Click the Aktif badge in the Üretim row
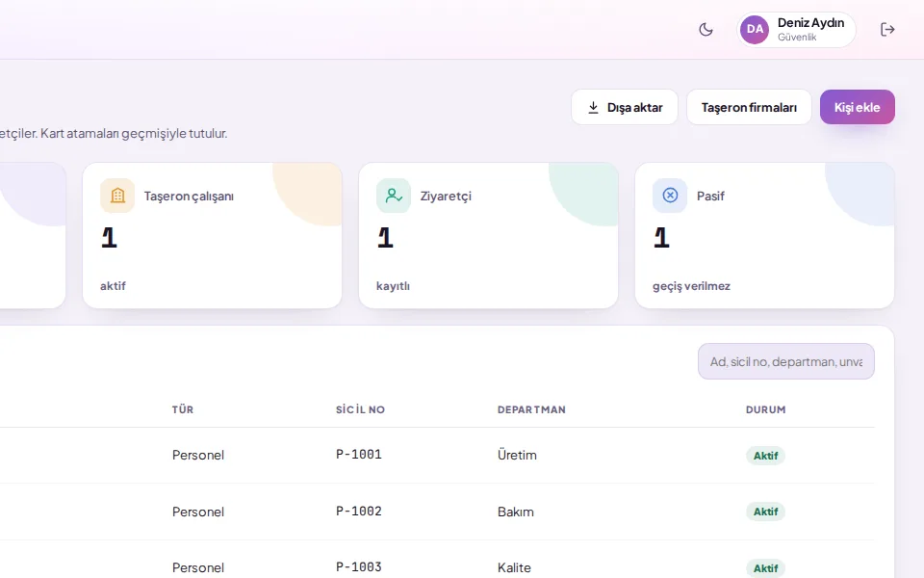 [765, 456]
